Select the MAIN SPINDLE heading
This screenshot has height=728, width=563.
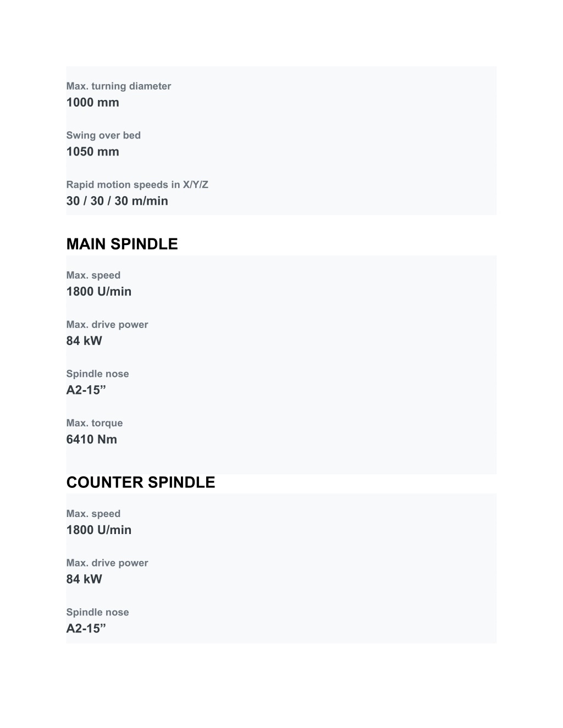[122, 244]
